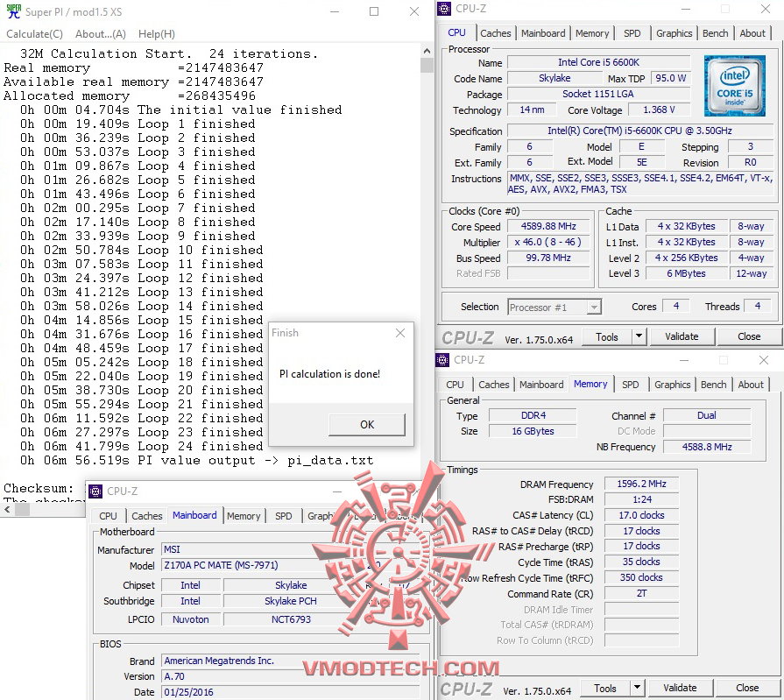Click Tools button in top CPU-Z window
This screenshot has width=784, height=700.
coord(607,337)
